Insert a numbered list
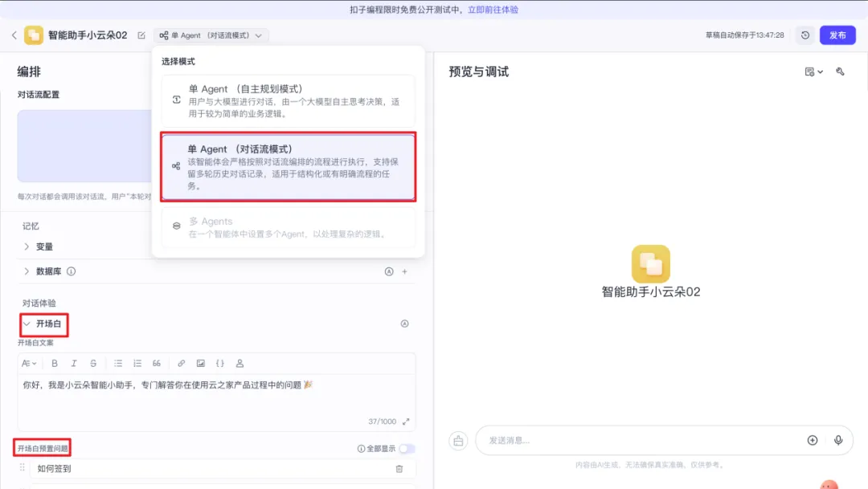Screen dimensions: 868x489 (137, 364)
